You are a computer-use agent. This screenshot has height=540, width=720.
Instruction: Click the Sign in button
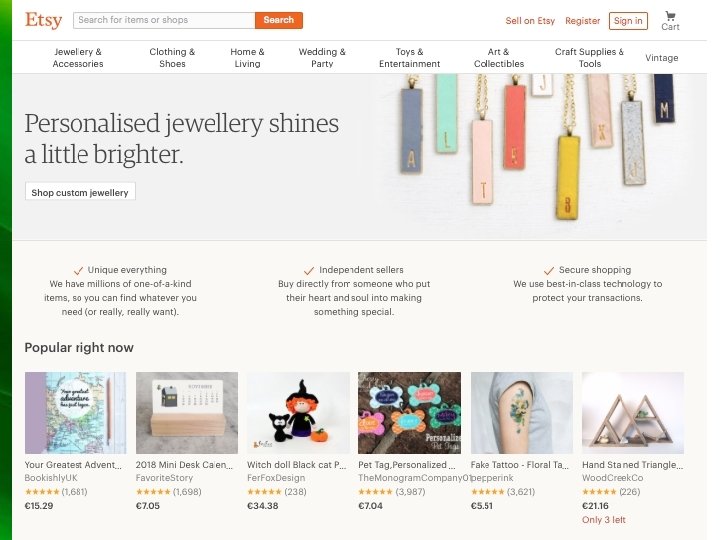[x=628, y=20]
